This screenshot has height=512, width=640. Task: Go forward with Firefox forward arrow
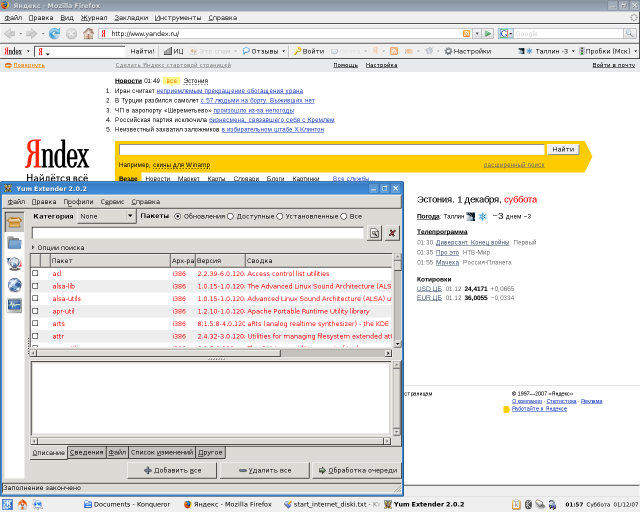(31, 33)
